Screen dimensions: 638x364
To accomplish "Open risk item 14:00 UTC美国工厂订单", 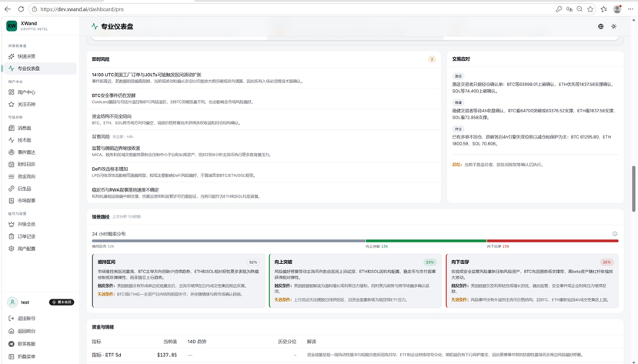I will (x=264, y=78).
